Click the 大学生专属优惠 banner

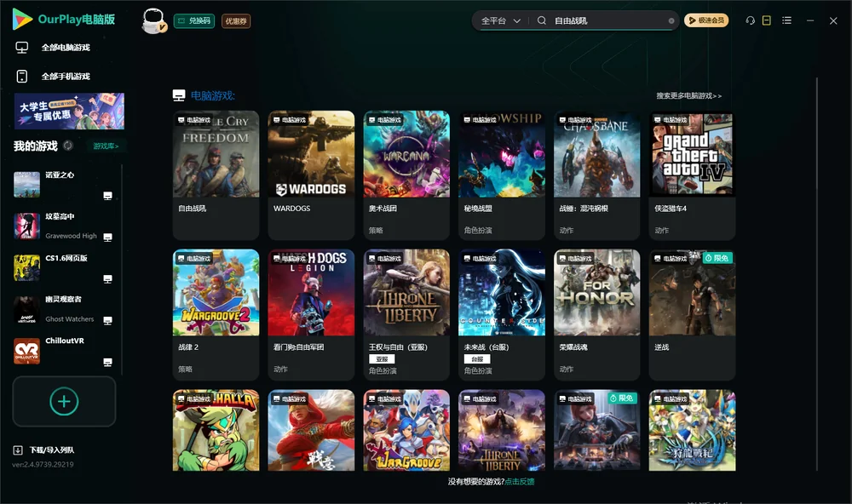click(69, 112)
